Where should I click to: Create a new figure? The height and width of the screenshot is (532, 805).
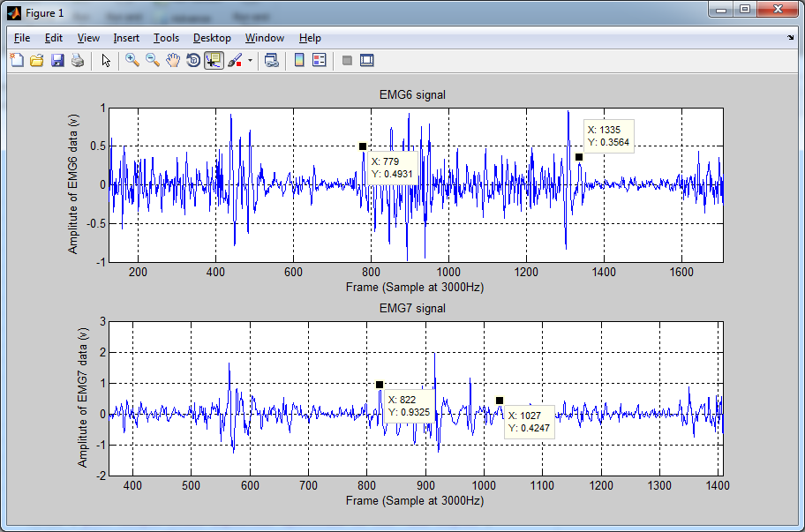18,60
